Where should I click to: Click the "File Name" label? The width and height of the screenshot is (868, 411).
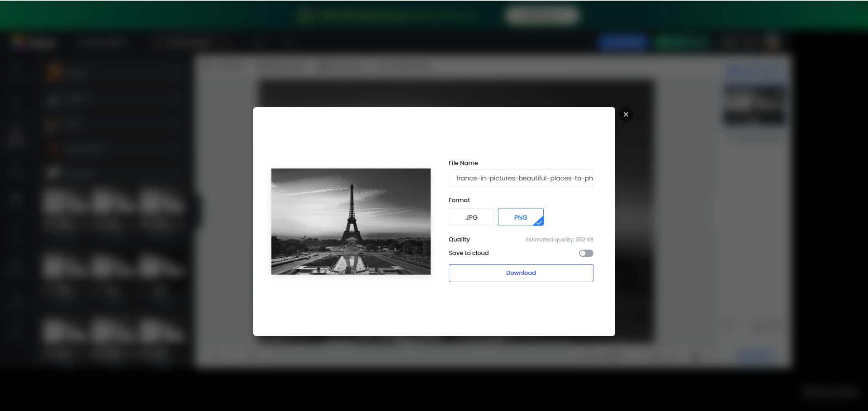[x=463, y=163]
